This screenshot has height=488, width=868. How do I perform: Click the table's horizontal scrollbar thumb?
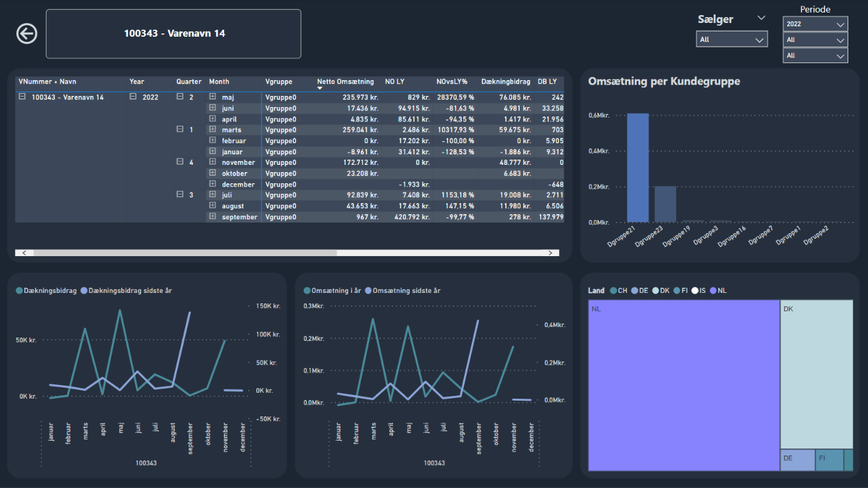click(184, 253)
